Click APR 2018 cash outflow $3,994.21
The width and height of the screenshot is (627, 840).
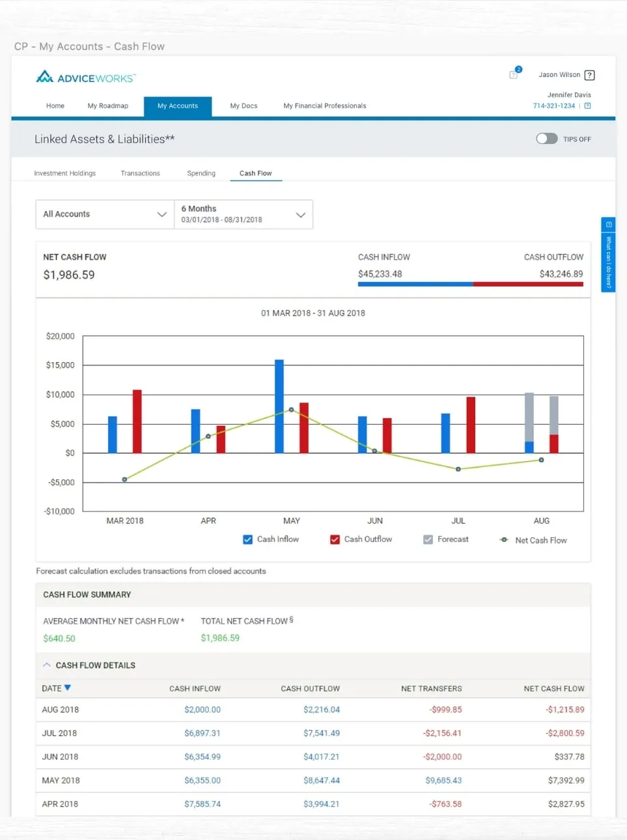[322, 804]
